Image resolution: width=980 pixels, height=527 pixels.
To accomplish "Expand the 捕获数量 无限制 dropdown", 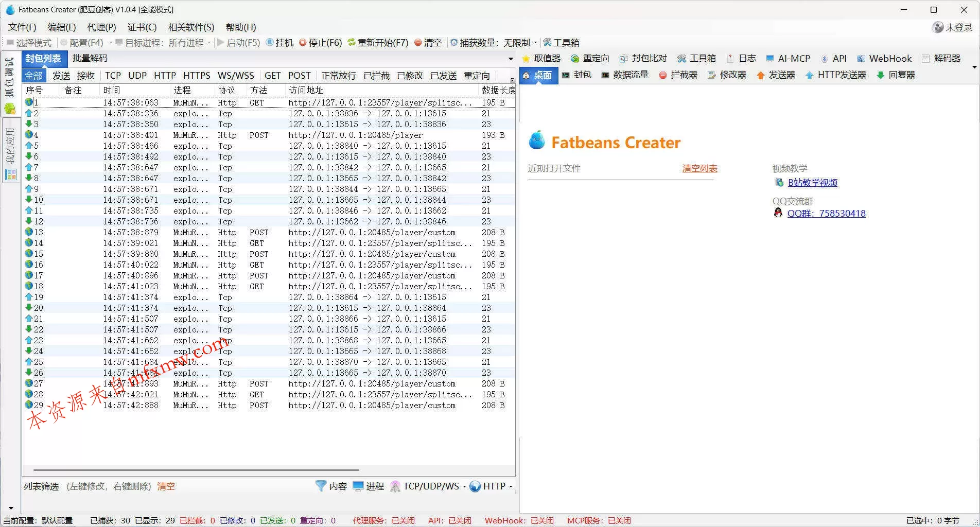I will coord(536,43).
